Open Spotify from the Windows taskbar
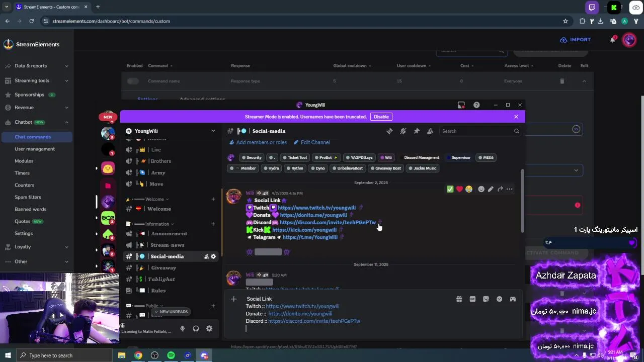644x362 pixels. pyautogui.click(x=171, y=355)
